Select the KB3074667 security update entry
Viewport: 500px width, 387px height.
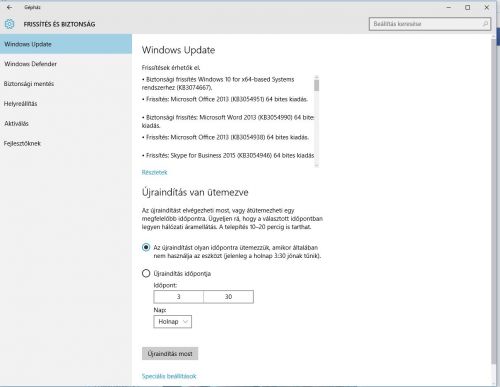tap(218, 83)
